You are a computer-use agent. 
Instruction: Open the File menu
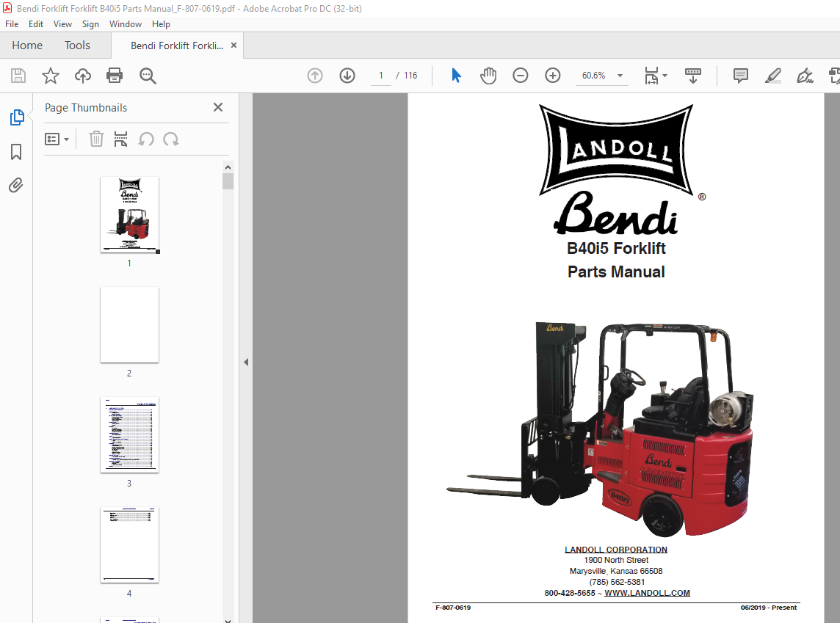tap(12, 24)
